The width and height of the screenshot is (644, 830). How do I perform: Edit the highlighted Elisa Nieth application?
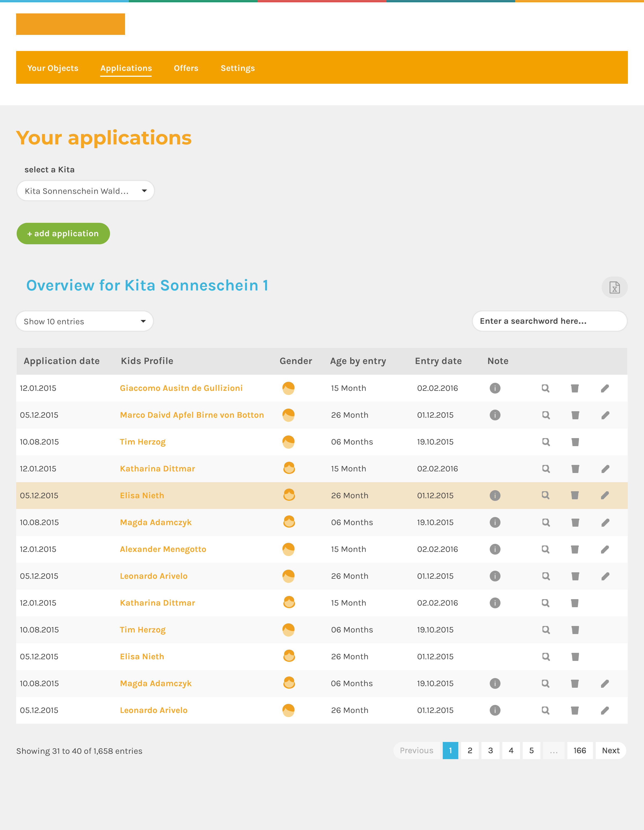[x=605, y=495]
